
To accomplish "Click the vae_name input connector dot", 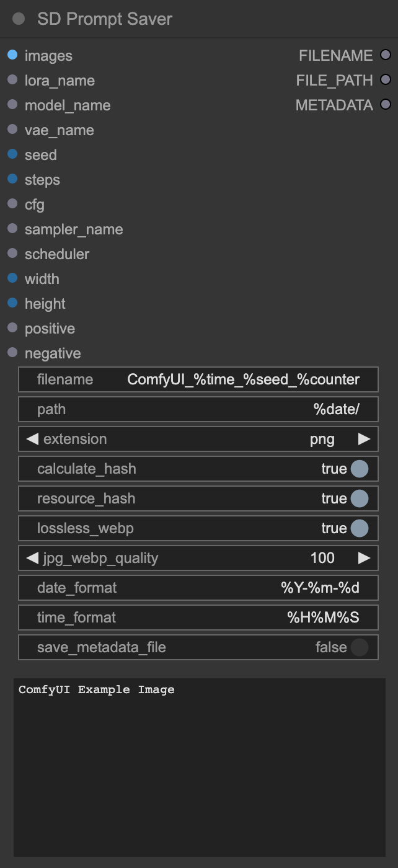I will (x=12, y=130).
